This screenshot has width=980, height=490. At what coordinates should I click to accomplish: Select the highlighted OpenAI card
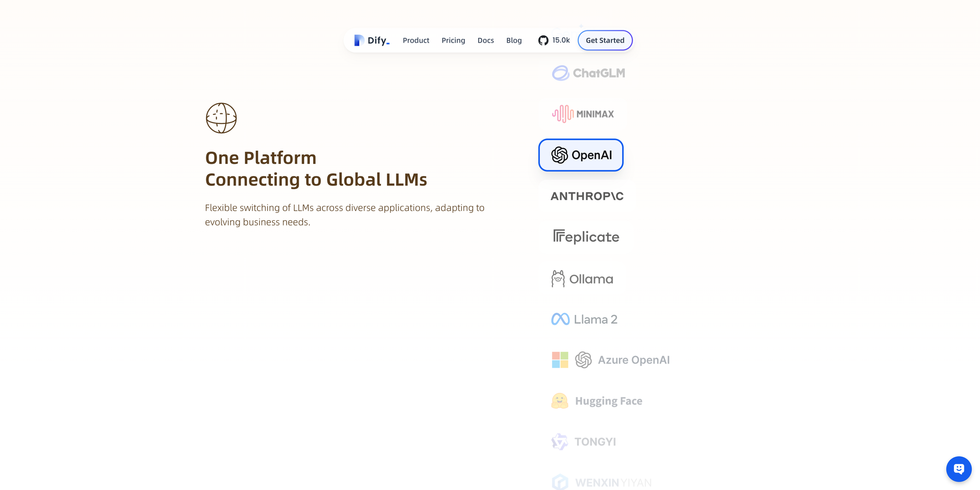[x=581, y=155]
